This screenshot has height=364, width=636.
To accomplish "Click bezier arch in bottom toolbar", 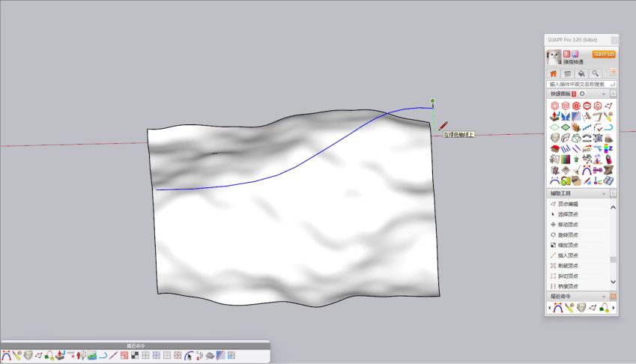I will coord(6,356).
